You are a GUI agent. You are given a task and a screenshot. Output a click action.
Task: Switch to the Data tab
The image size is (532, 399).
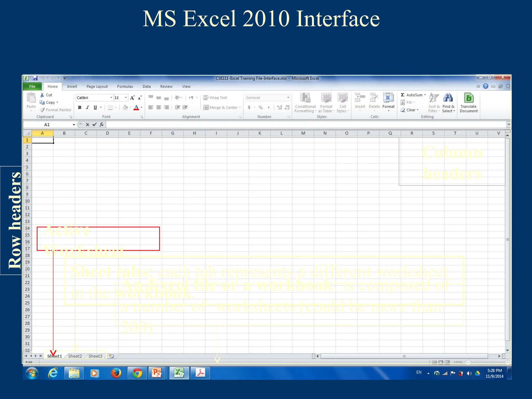(147, 87)
